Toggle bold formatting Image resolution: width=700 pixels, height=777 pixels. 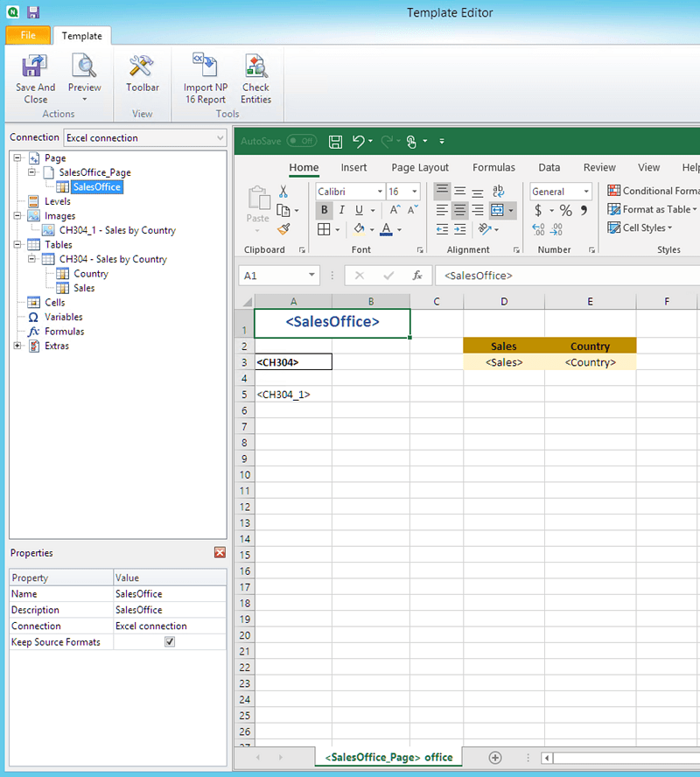click(324, 209)
